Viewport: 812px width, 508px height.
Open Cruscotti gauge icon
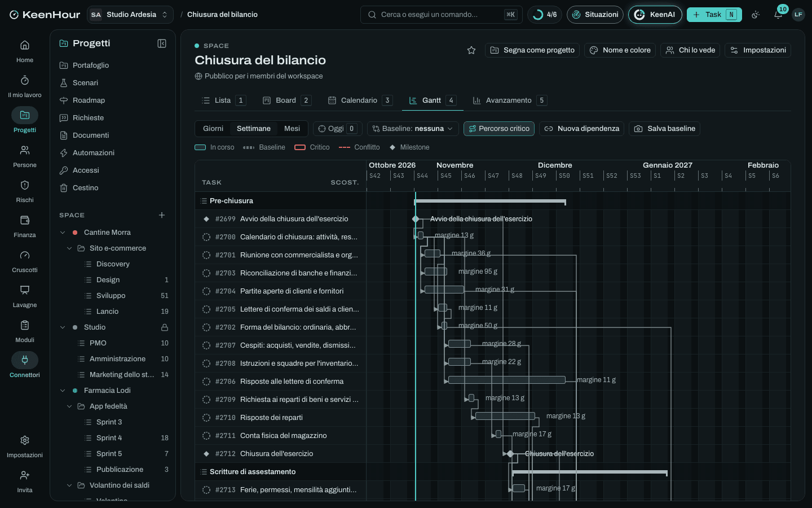pos(25,255)
